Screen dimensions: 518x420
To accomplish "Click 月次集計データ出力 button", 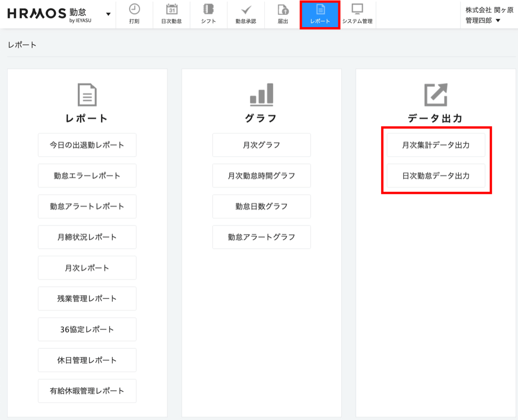I will [436, 145].
